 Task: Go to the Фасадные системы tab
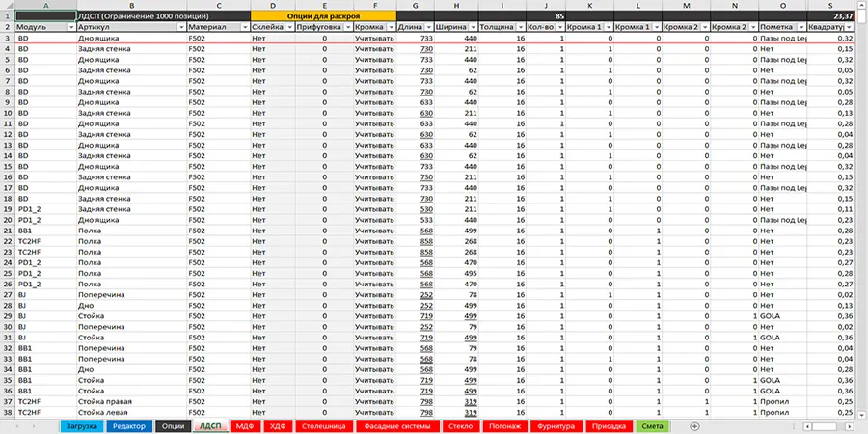click(395, 425)
